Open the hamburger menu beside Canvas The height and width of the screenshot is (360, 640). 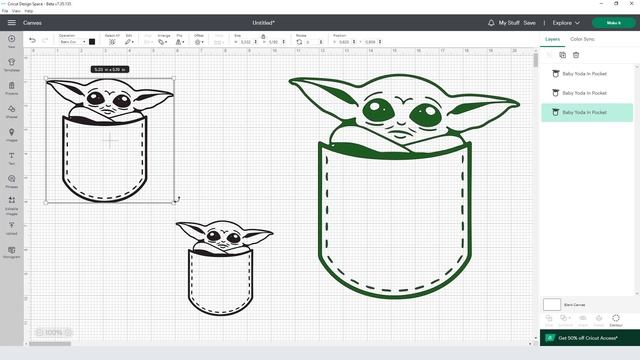[11, 23]
